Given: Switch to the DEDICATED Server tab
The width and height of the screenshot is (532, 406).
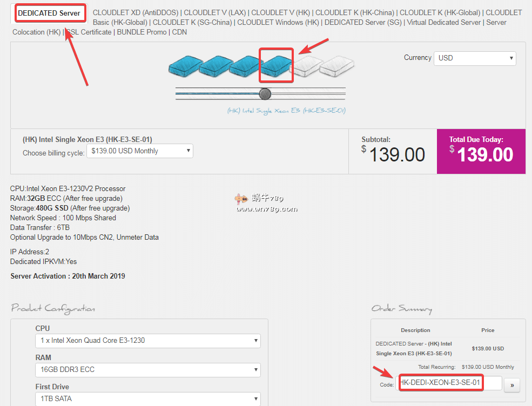Looking at the screenshot, I should pos(49,13).
